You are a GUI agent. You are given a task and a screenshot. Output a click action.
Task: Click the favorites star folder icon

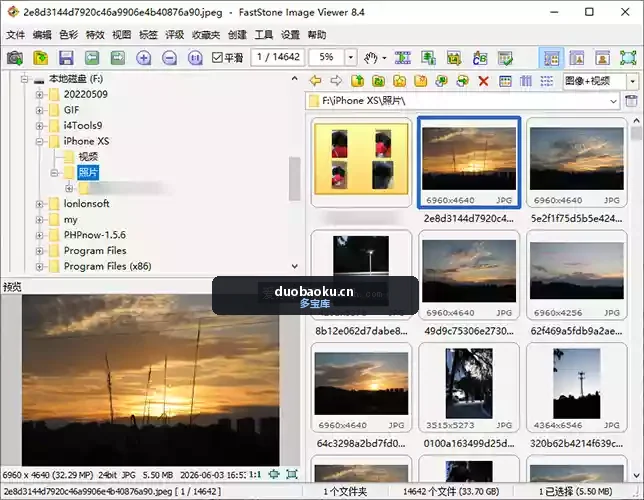click(x=400, y=81)
